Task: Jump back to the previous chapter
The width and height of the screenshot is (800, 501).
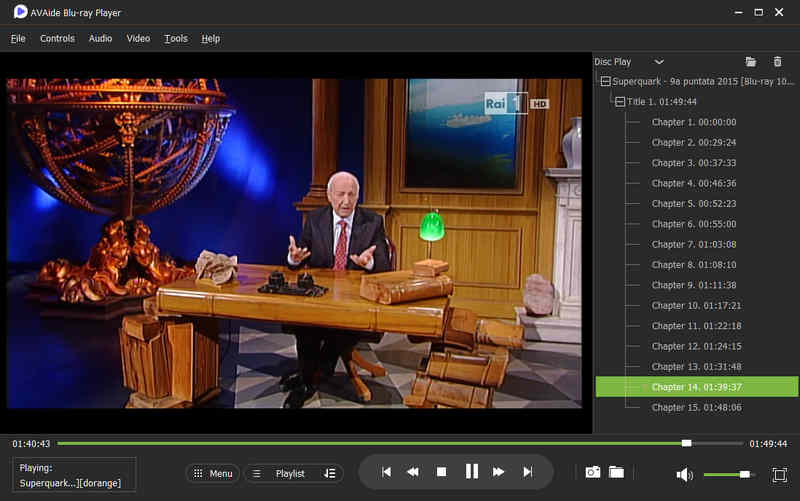Action: [x=386, y=472]
